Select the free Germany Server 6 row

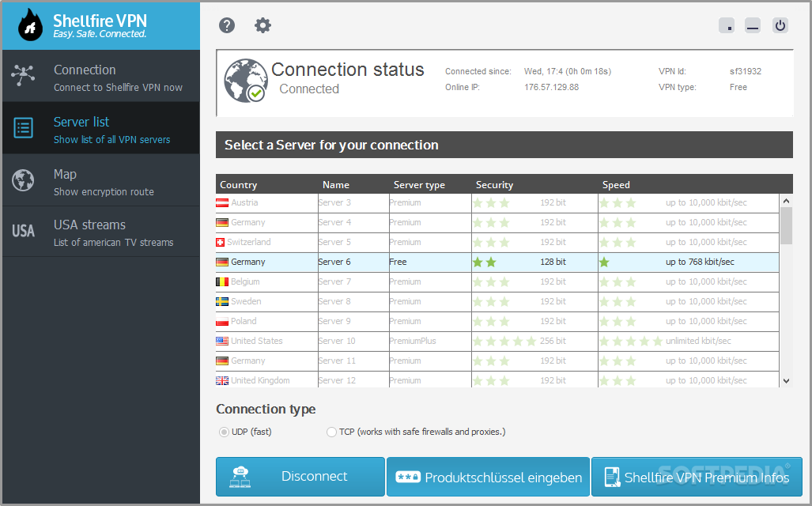pyautogui.click(x=497, y=262)
